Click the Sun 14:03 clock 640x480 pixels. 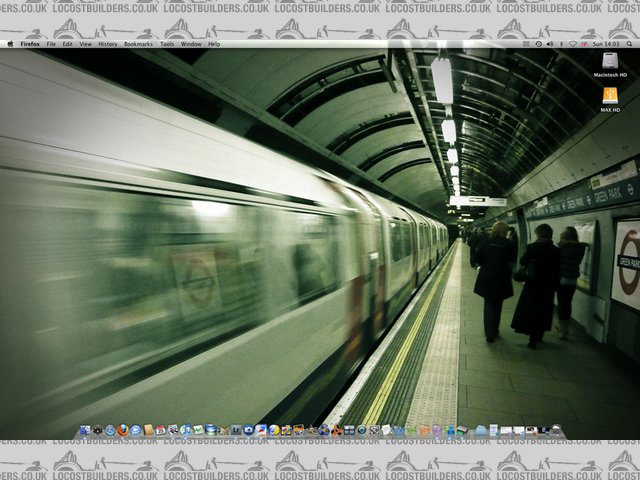606,44
